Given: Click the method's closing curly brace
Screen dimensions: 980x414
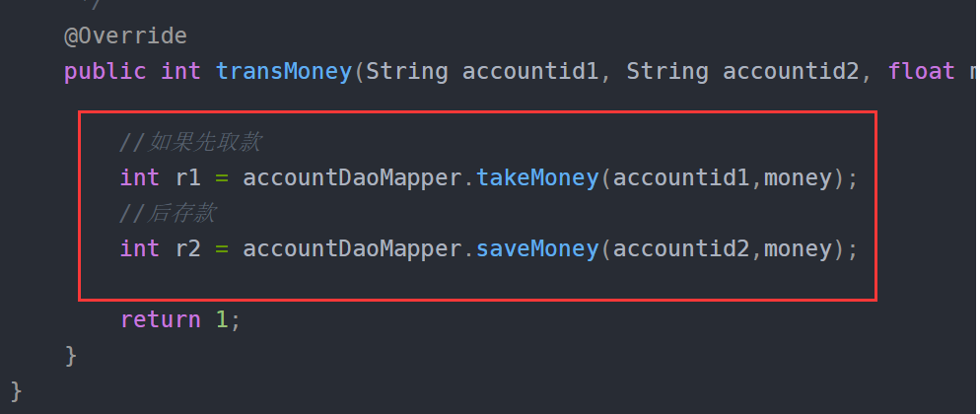Looking at the screenshot, I should pyautogui.click(x=71, y=355).
